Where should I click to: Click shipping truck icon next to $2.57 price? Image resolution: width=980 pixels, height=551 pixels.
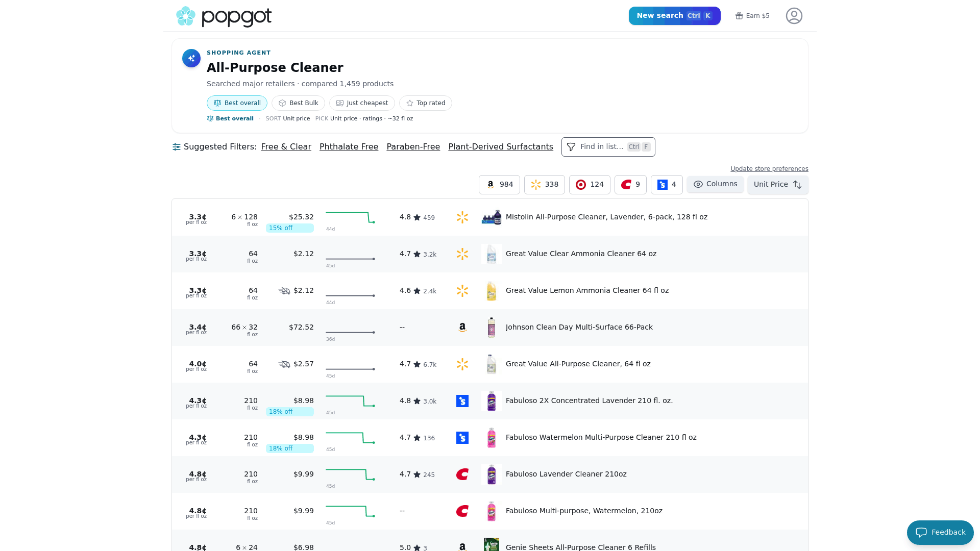pyautogui.click(x=284, y=364)
